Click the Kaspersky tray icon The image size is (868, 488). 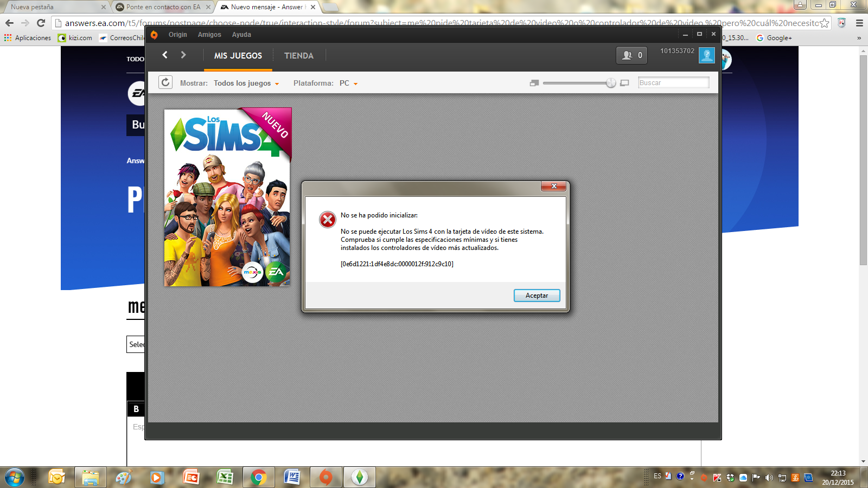717,478
